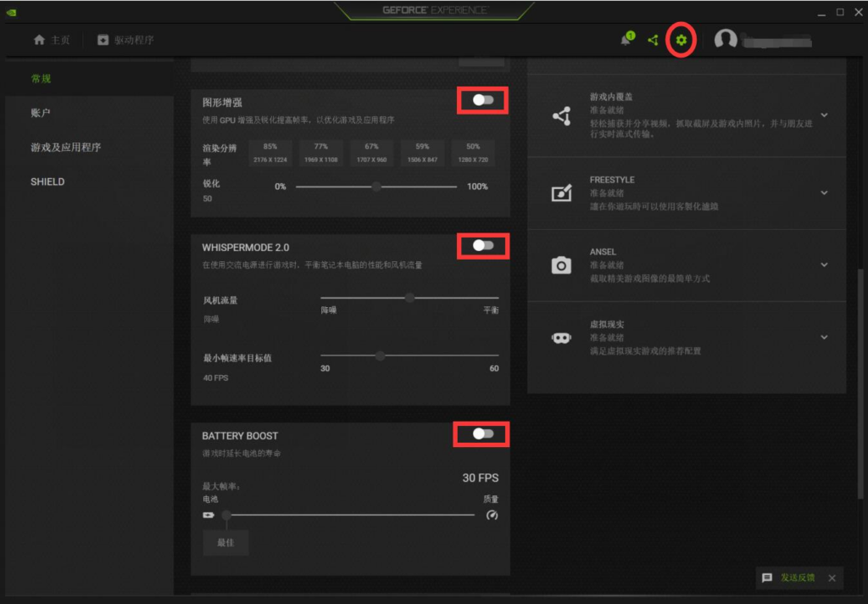Click the 30 FPS value
This screenshot has height=604, width=868.
tap(481, 478)
